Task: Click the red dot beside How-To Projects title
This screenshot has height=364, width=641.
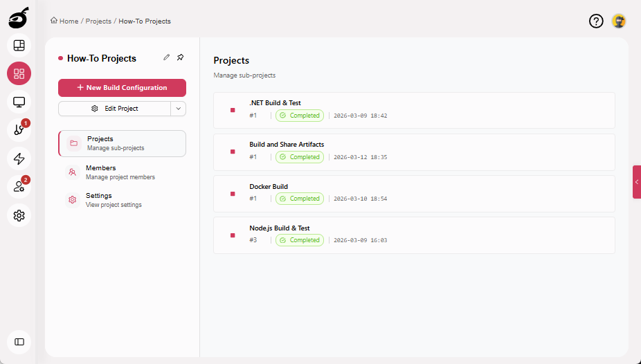Action: point(60,58)
